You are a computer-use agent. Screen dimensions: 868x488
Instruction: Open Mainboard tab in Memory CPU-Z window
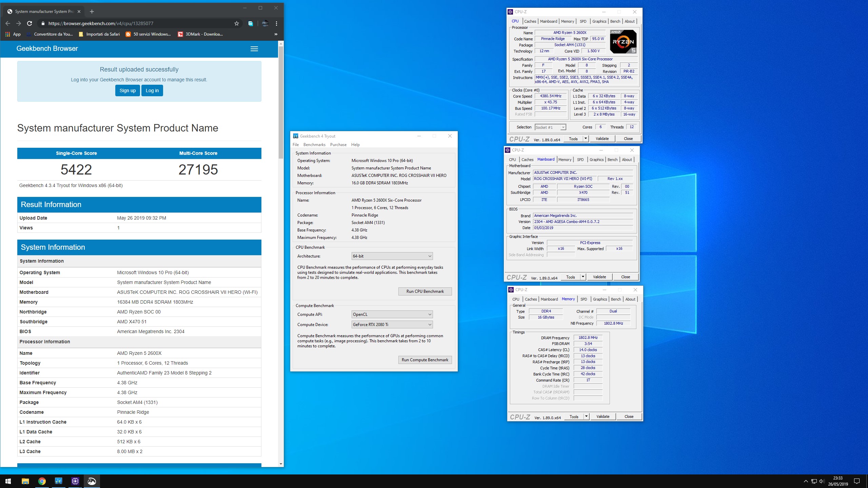click(x=549, y=299)
